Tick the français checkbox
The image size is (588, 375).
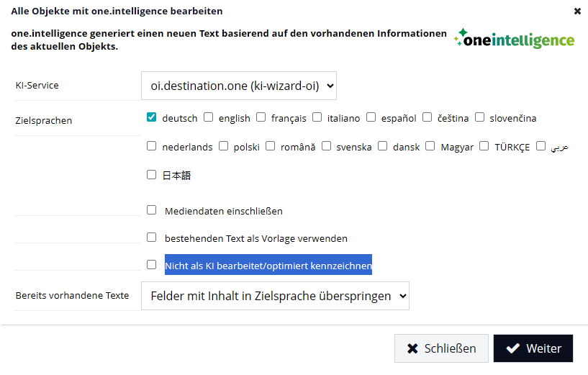261,117
